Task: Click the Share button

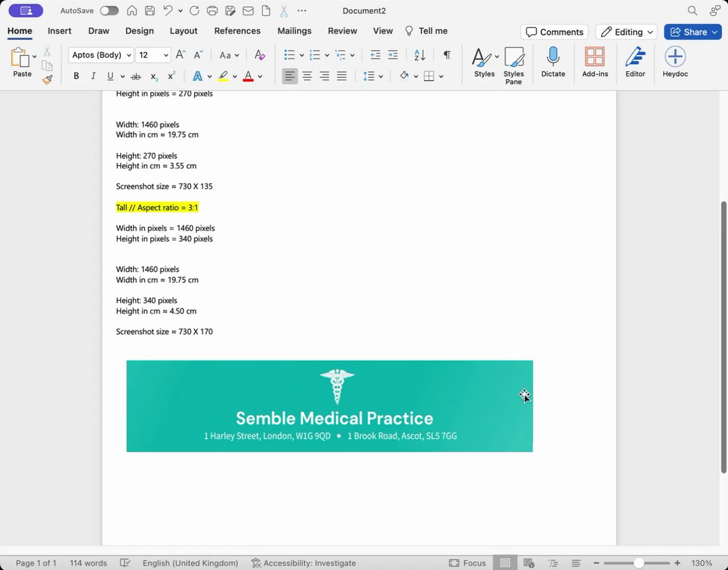Action: pyautogui.click(x=692, y=32)
